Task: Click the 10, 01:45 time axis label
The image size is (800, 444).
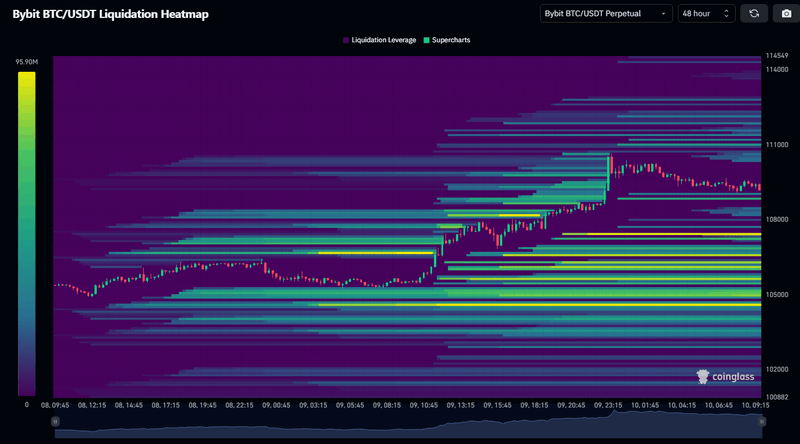Action: point(645,405)
